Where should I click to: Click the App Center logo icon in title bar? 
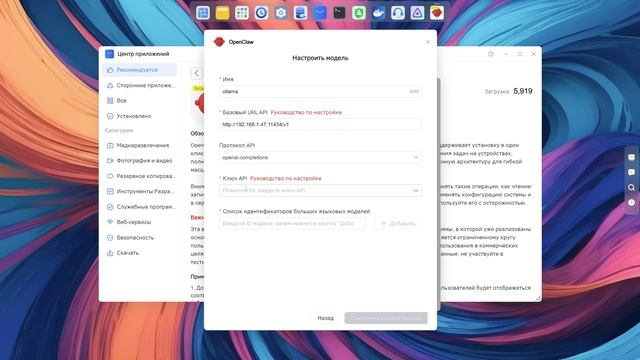(109, 54)
